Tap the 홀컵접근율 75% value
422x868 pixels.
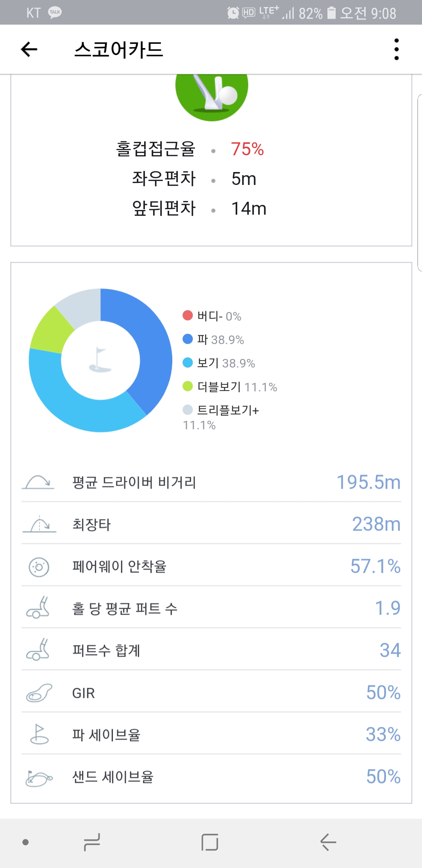[247, 149]
